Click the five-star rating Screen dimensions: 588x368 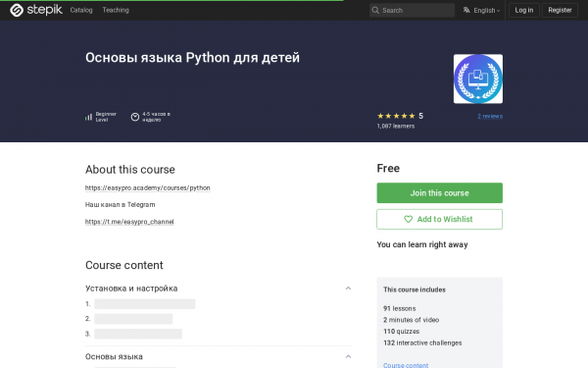396,116
